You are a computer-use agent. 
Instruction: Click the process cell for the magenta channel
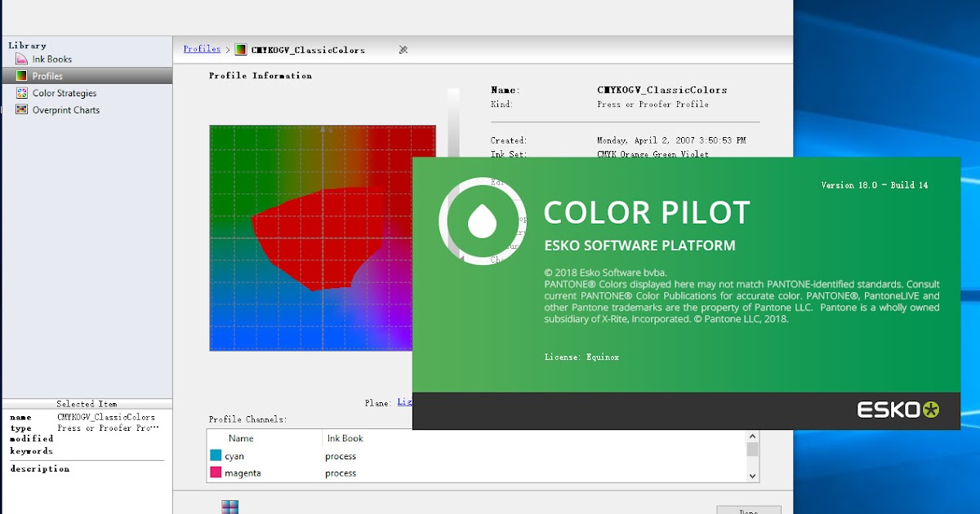(x=341, y=473)
